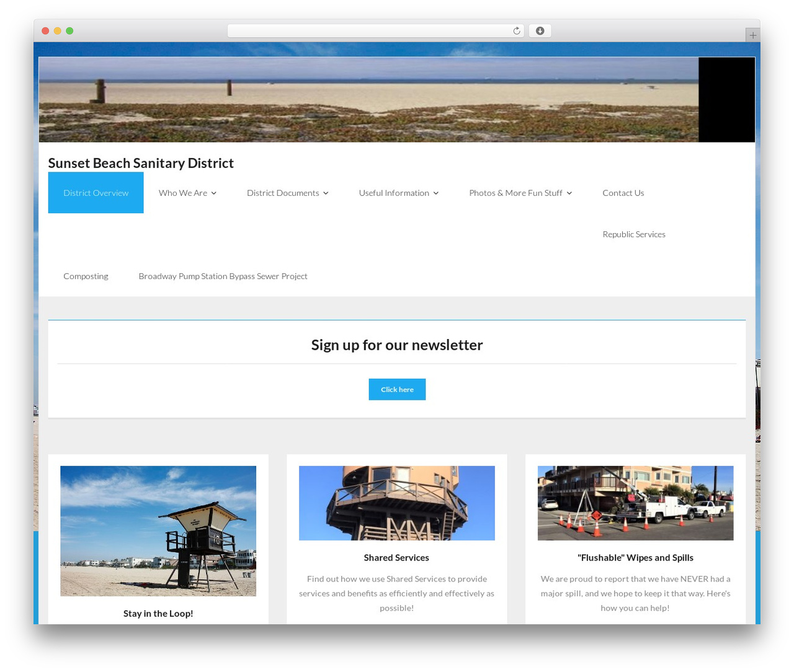Viewport: 794px width, 672px height.
Task: Open the Republic Services menu item
Action: [634, 234]
